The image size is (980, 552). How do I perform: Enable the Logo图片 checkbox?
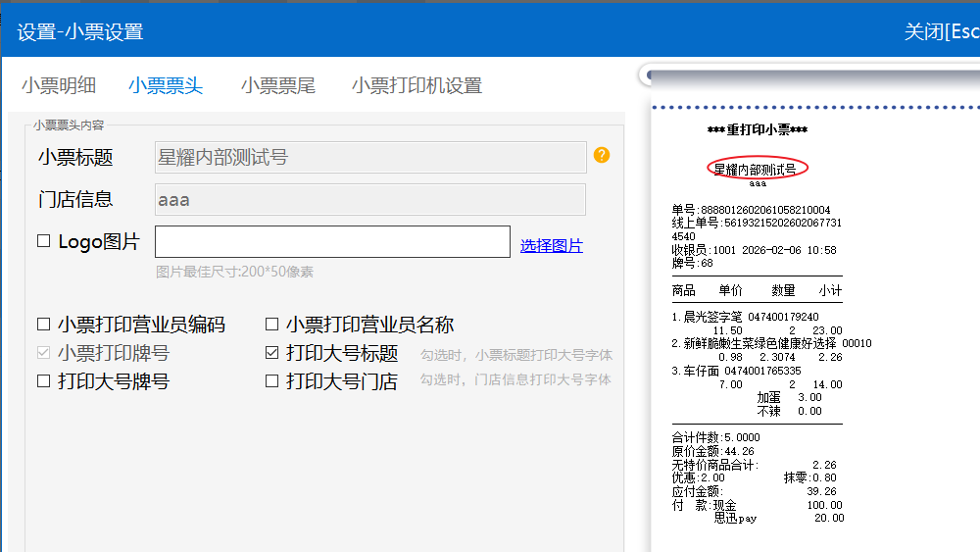[x=43, y=241]
